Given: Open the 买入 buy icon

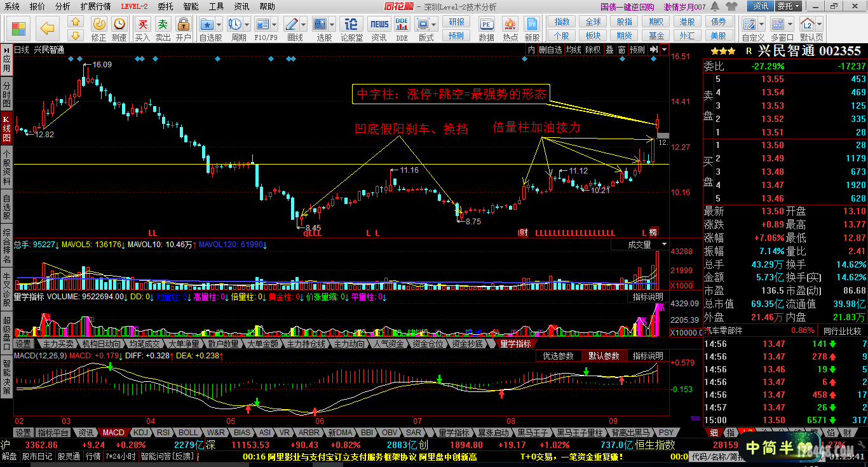Looking at the screenshot, I should (143, 24).
